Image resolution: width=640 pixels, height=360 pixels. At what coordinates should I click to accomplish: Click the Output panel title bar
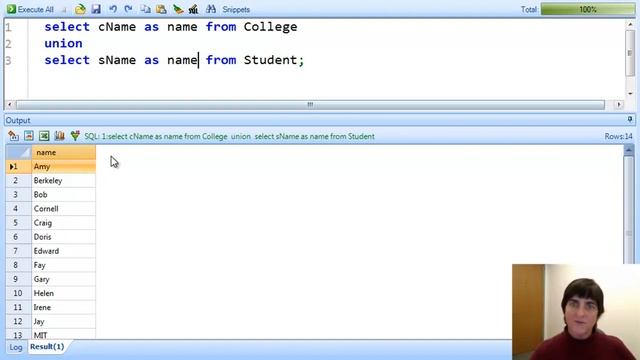coord(320,120)
